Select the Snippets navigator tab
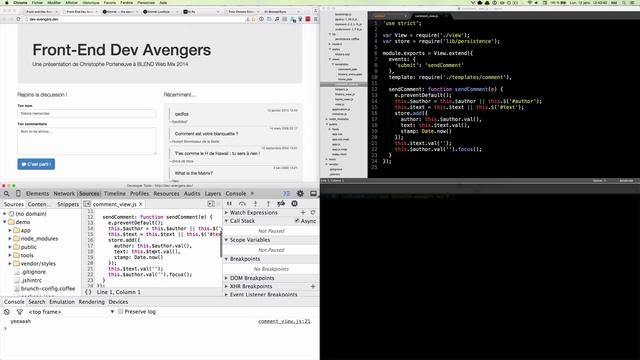This screenshot has height=360, width=640. 68,204
